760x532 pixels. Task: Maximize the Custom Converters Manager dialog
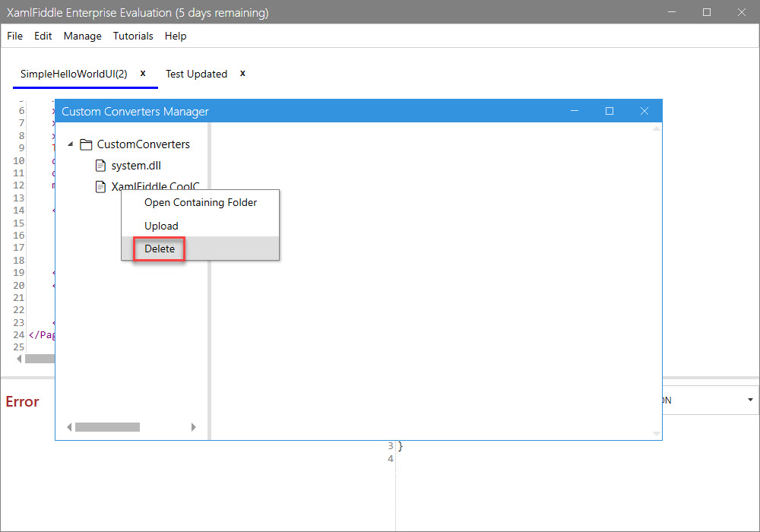tap(609, 111)
